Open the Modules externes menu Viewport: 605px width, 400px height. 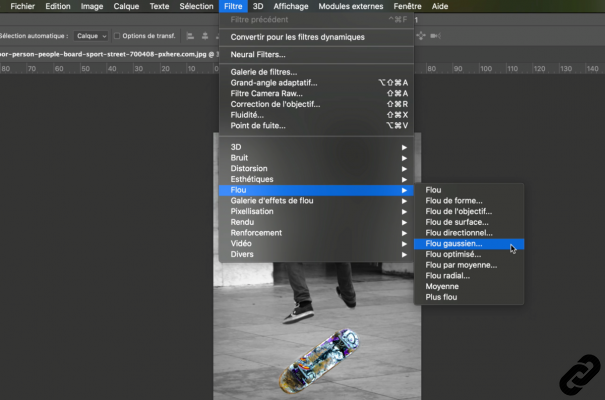(x=351, y=6)
